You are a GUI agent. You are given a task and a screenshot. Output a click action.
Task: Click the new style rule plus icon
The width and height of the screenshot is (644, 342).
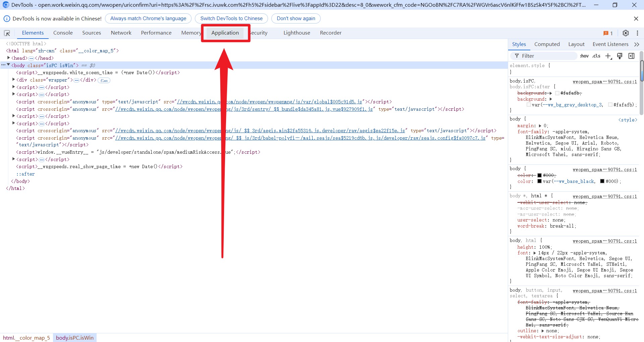click(x=608, y=56)
